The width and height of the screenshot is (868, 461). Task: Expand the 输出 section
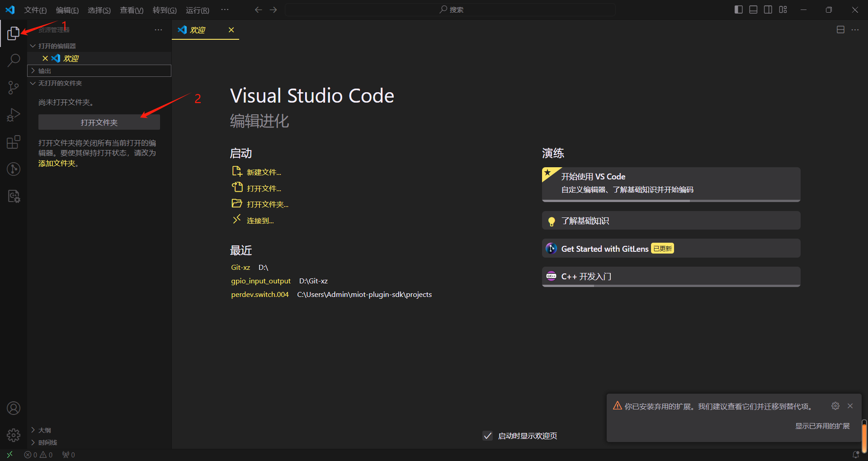coord(99,71)
